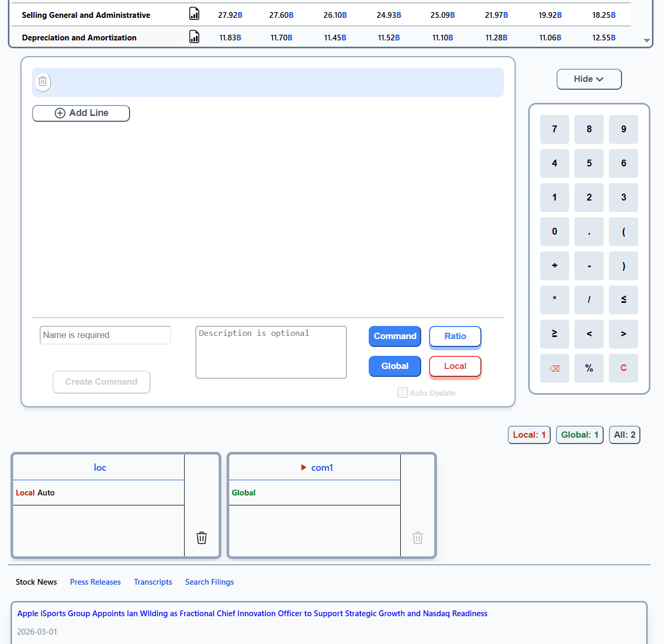This screenshot has height=644, width=664.
Task: Click trash icon on loc command card
Action: [x=201, y=538]
